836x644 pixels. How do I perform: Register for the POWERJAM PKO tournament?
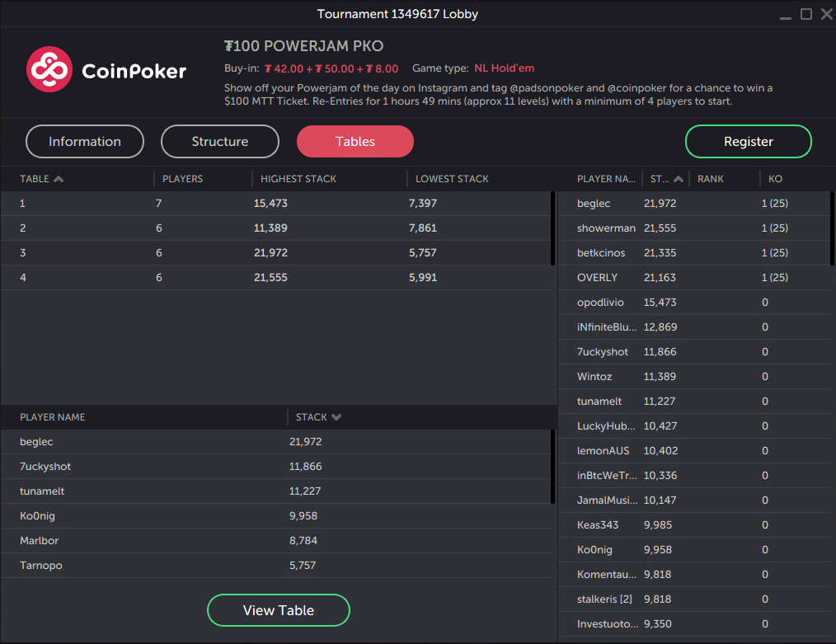[748, 141]
